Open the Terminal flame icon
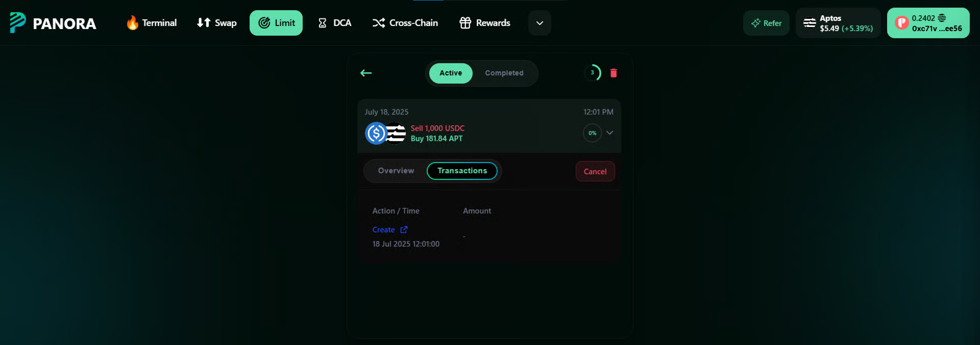The height and width of the screenshot is (345, 980). pyautogui.click(x=132, y=23)
